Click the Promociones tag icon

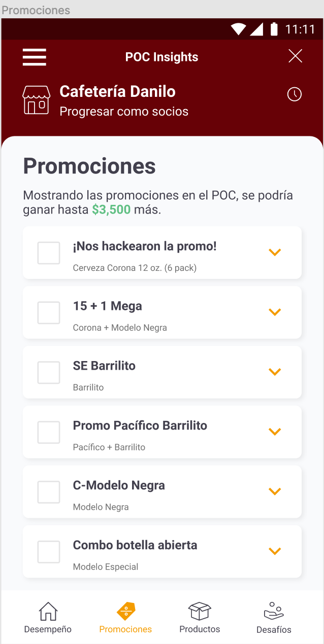[x=125, y=611]
